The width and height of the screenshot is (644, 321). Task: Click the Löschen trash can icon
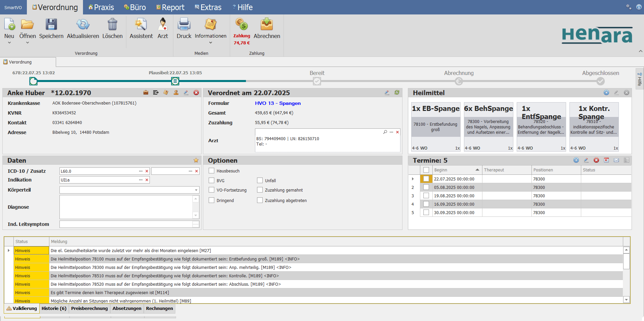[112, 25]
